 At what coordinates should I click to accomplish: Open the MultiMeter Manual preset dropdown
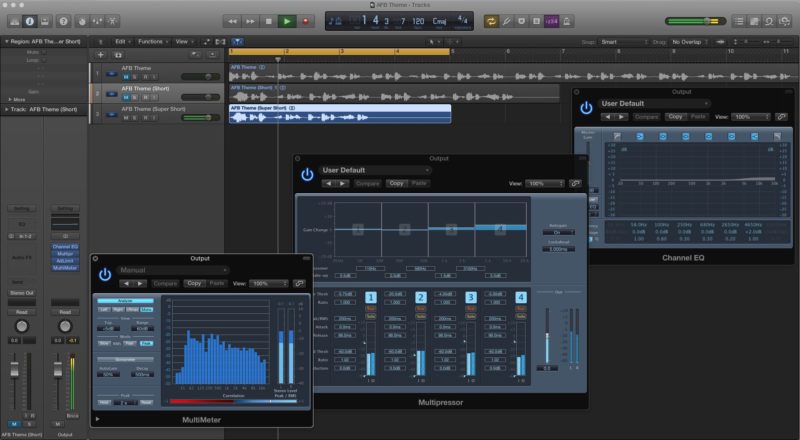172,270
